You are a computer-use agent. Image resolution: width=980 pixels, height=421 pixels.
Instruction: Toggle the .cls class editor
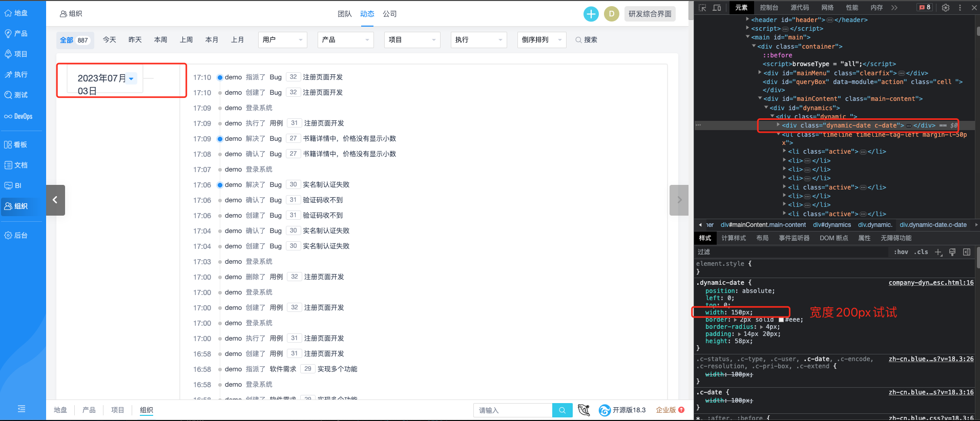(x=922, y=252)
